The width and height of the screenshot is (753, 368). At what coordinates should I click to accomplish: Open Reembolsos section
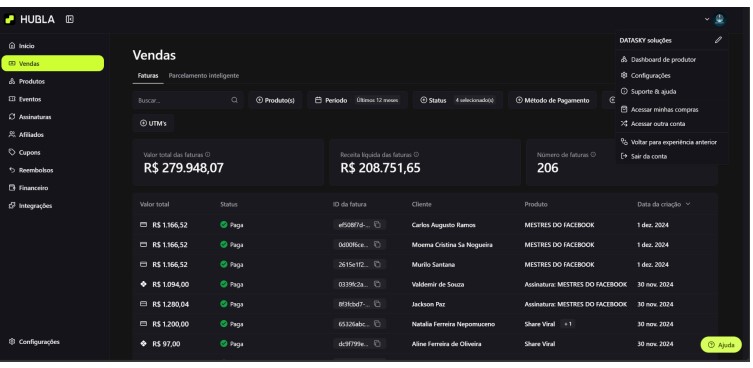point(52,171)
